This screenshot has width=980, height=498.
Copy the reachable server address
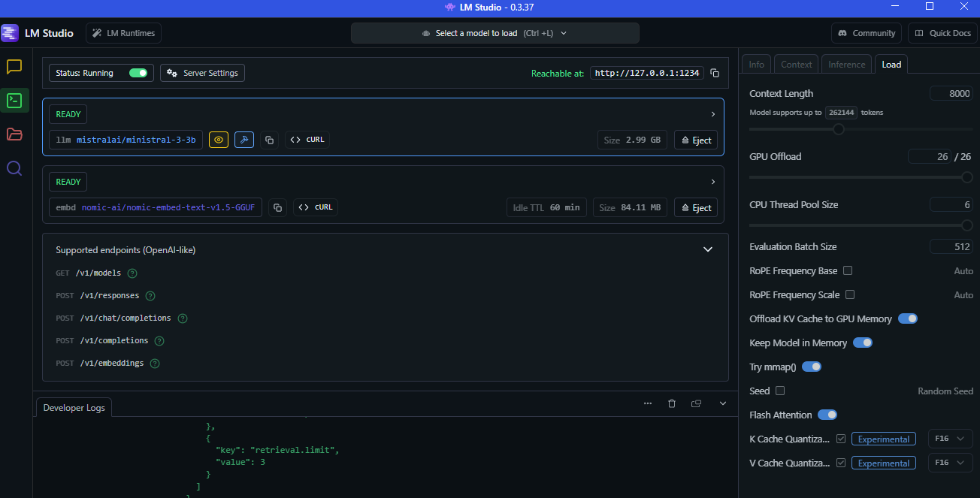click(x=714, y=73)
